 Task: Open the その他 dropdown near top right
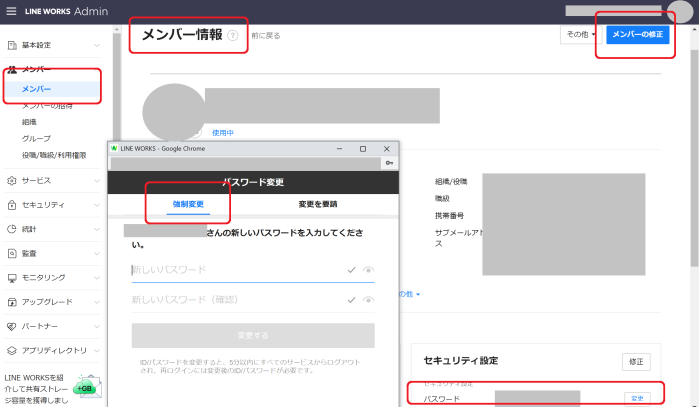point(581,34)
